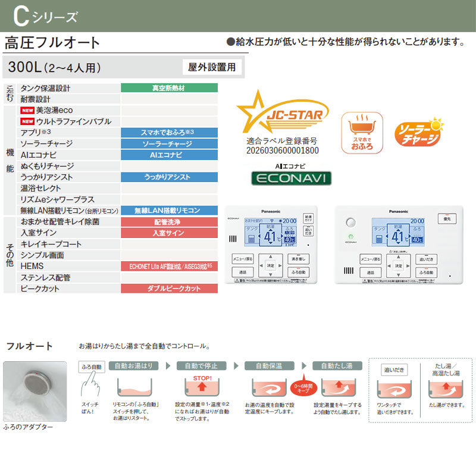Click the left arrow on the 給湯ガイド remote
The image size is (476, 476).
click(x=261, y=265)
